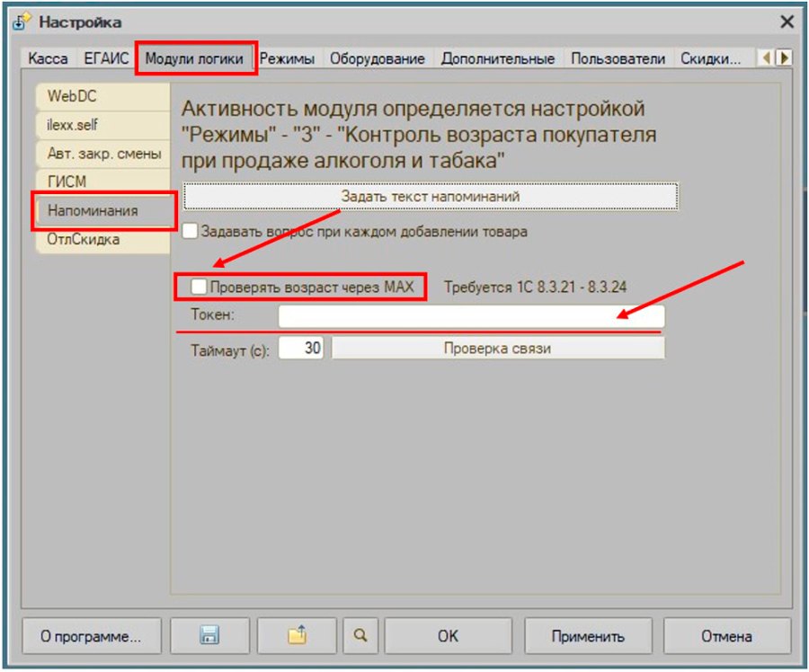Click into the Токен input field
Image resolution: width=809 pixels, height=672 pixels.
[x=472, y=315]
